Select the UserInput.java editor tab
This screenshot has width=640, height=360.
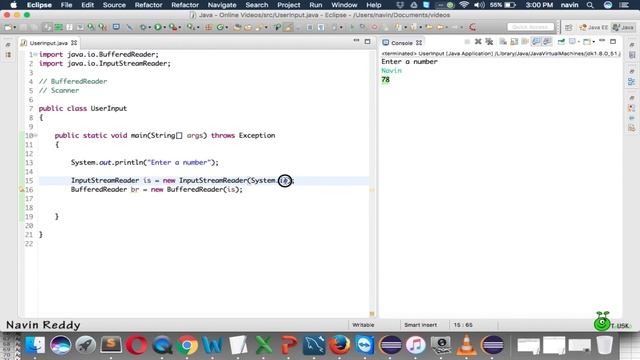48,43
